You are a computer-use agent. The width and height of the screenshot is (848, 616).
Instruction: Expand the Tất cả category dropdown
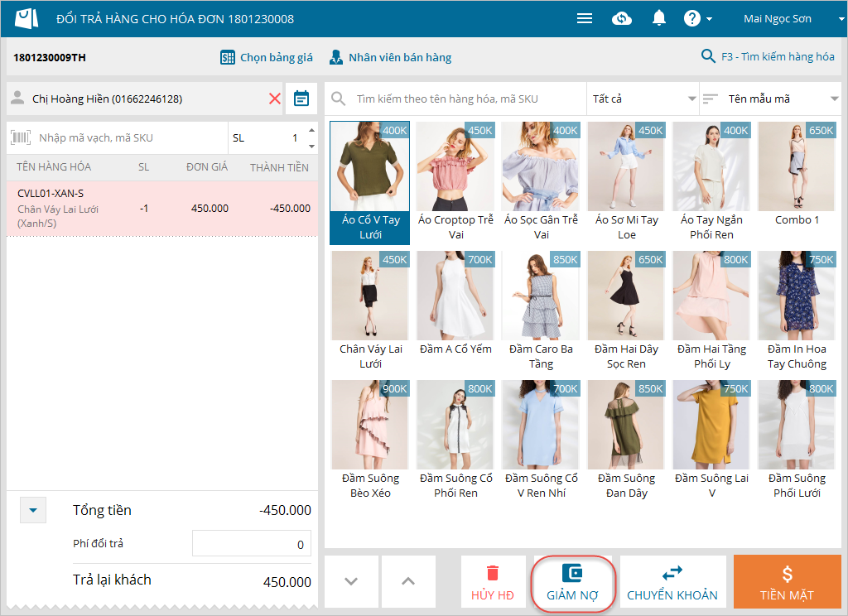click(x=643, y=99)
